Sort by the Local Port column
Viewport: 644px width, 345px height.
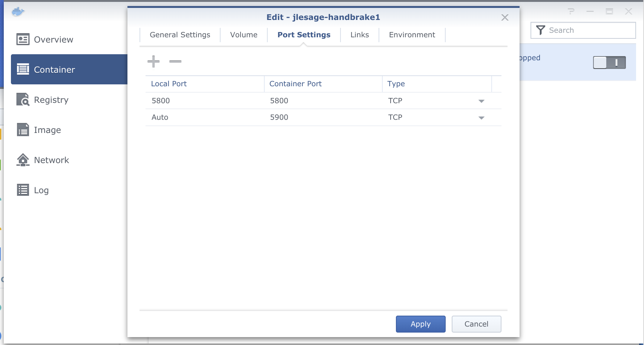[x=169, y=84]
